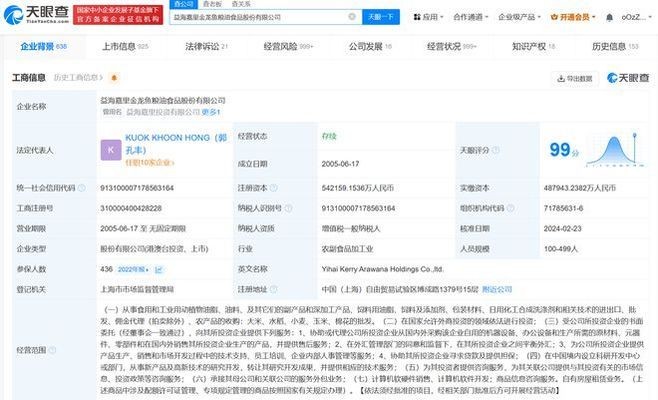Image resolution: width=658 pixels, height=400 pixels.
Task: Click the orange monitor bell icon beside 历史工商信息
Action: coord(114,78)
